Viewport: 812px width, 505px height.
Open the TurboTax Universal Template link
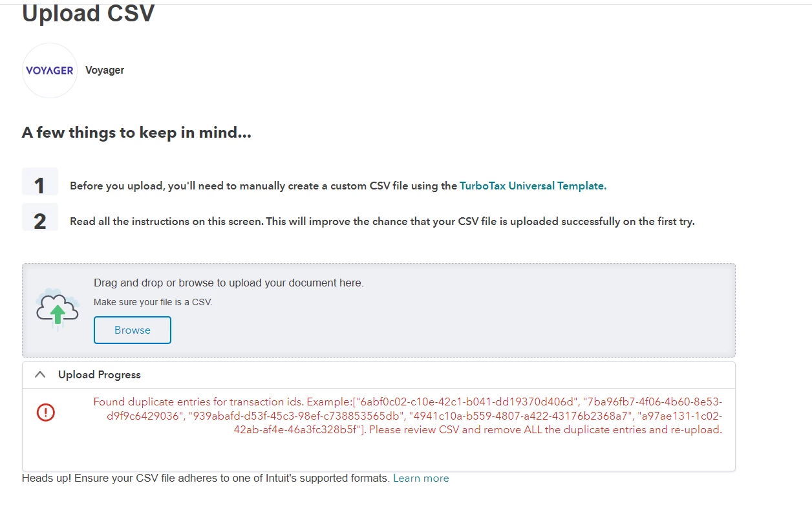coord(533,186)
